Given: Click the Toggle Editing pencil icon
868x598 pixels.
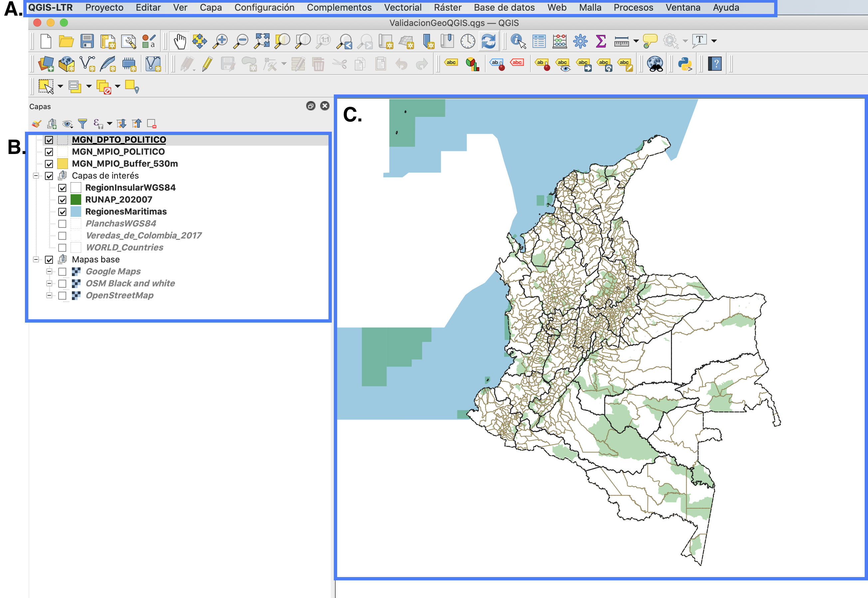Looking at the screenshot, I should (207, 64).
